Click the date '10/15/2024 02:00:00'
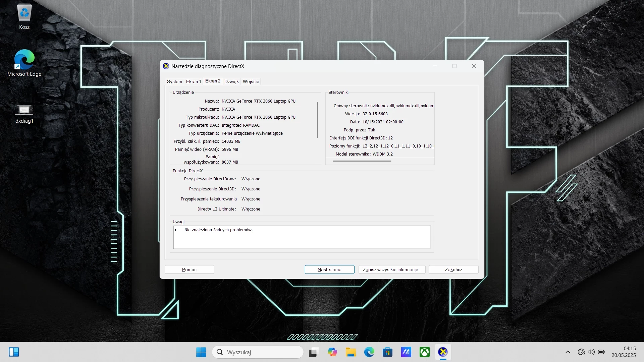The image size is (644, 362). tap(383, 122)
